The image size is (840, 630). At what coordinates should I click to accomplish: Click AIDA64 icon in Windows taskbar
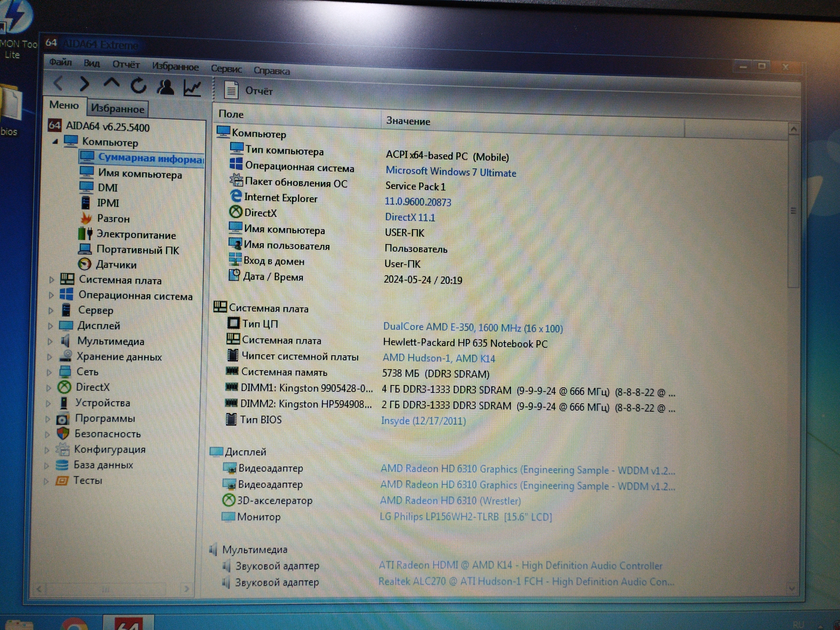[129, 623]
